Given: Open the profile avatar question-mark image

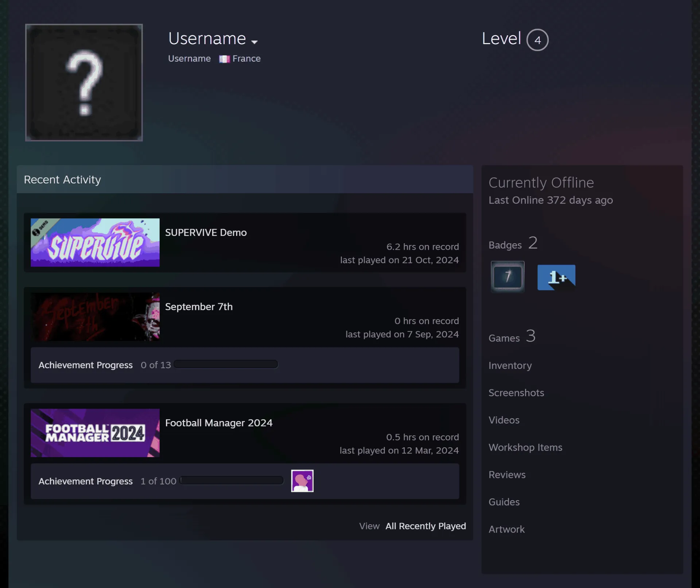Looking at the screenshot, I should [x=84, y=82].
